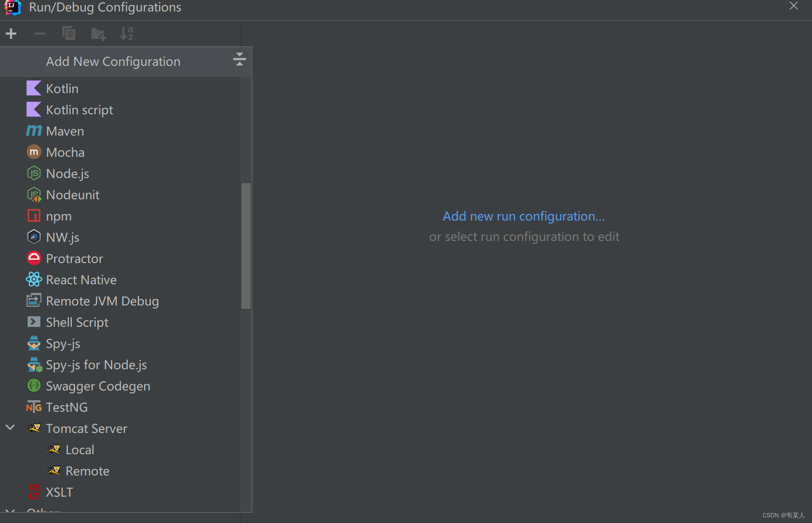Copy the selected configuration using toolbar icon
The height and width of the screenshot is (523, 812).
pyautogui.click(x=69, y=33)
